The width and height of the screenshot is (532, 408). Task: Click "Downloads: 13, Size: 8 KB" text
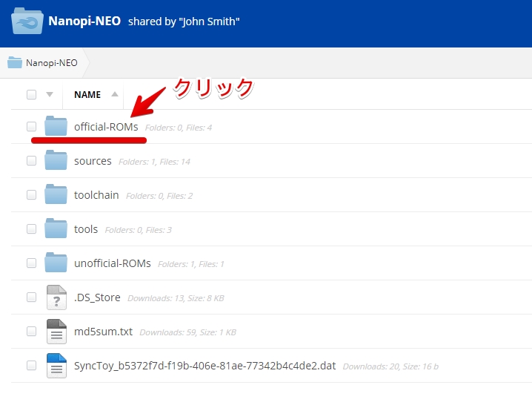click(x=176, y=298)
